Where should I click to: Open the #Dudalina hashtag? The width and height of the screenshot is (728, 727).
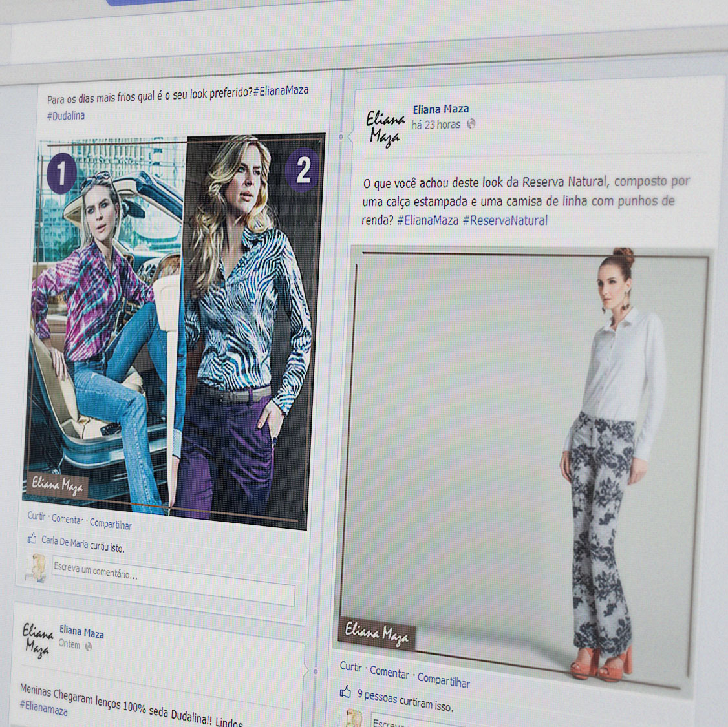click(x=65, y=116)
